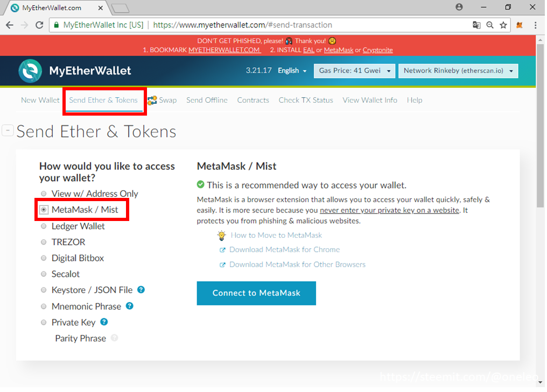Image resolution: width=547 pixels, height=392 pixels.
Task: Select the MetaMask / Mist radio option
Action: (44, 210)
